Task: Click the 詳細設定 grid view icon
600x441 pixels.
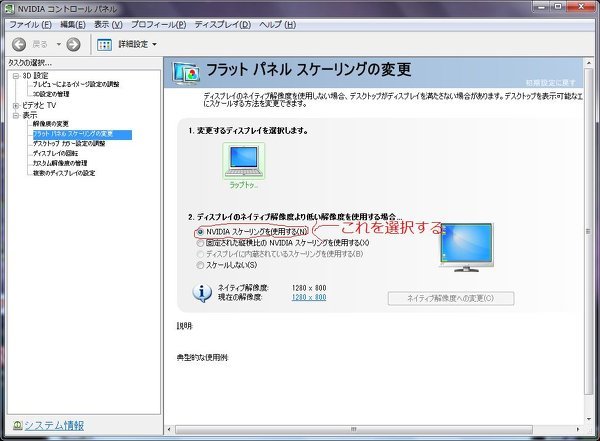Action: (x=104, y=44)
